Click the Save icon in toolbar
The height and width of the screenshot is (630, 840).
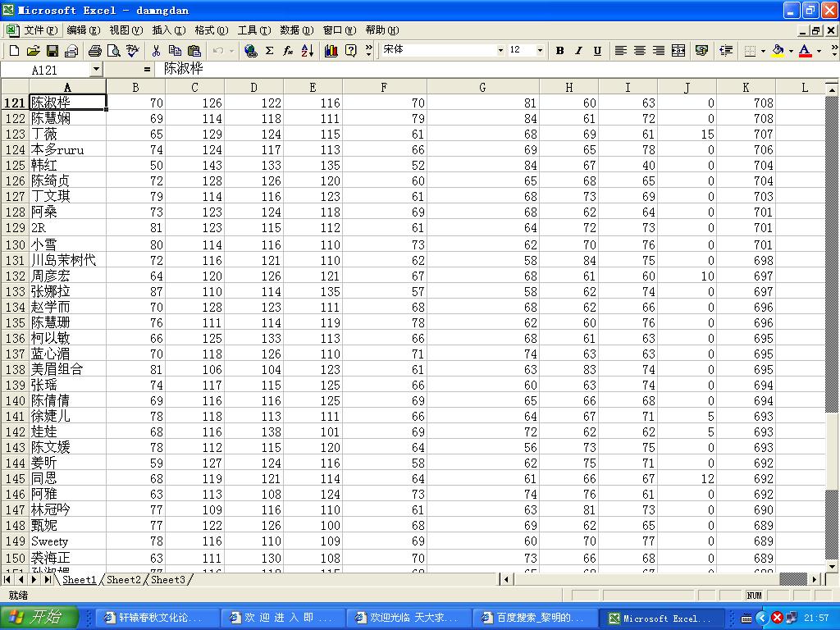(52, 51)
